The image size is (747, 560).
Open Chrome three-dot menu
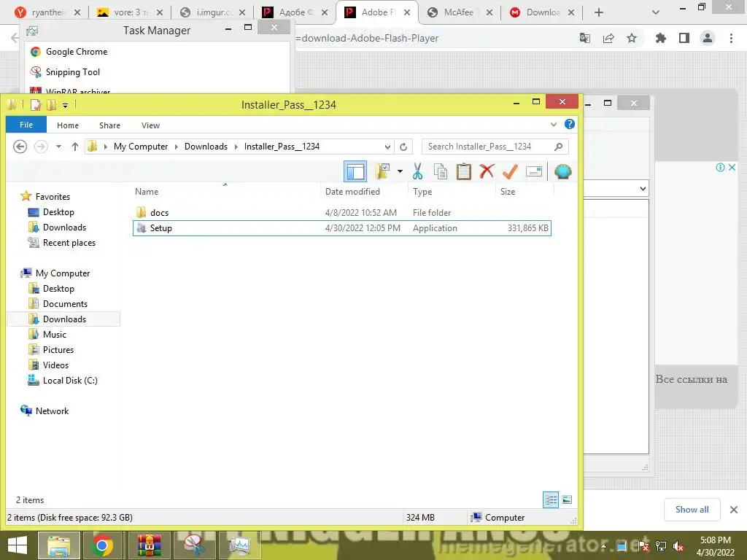point(731,38)
